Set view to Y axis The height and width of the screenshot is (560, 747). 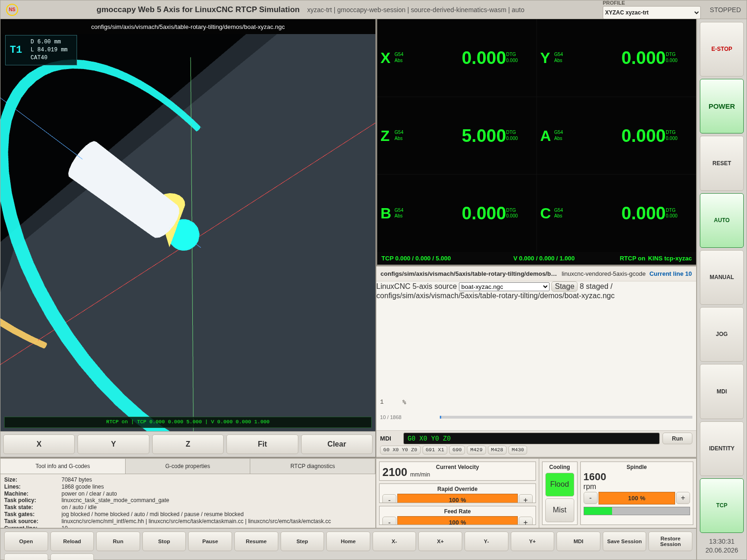pos(113,444)
